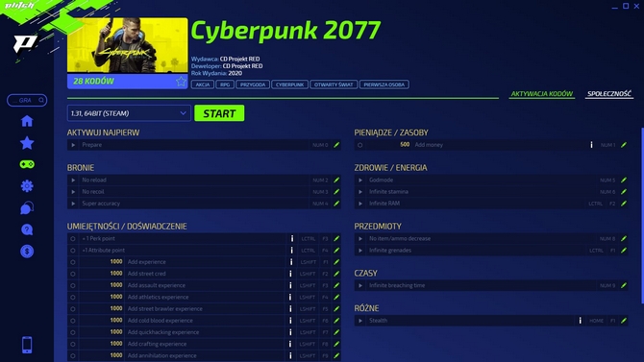
Task: Open favorites star in the sidebar
Action: [x=27, y=143]
